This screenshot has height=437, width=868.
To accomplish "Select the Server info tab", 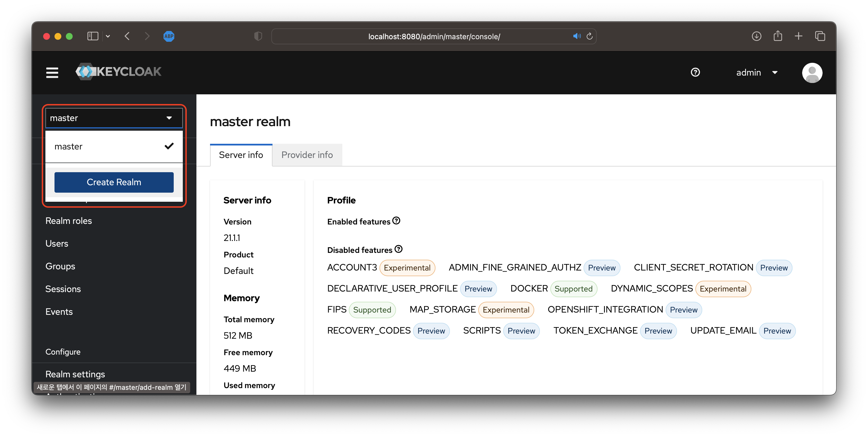I will coord(241,155).
